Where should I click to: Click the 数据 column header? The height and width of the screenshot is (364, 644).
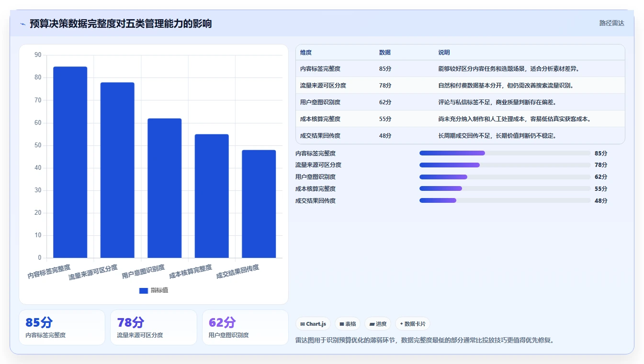click(385, 53)
